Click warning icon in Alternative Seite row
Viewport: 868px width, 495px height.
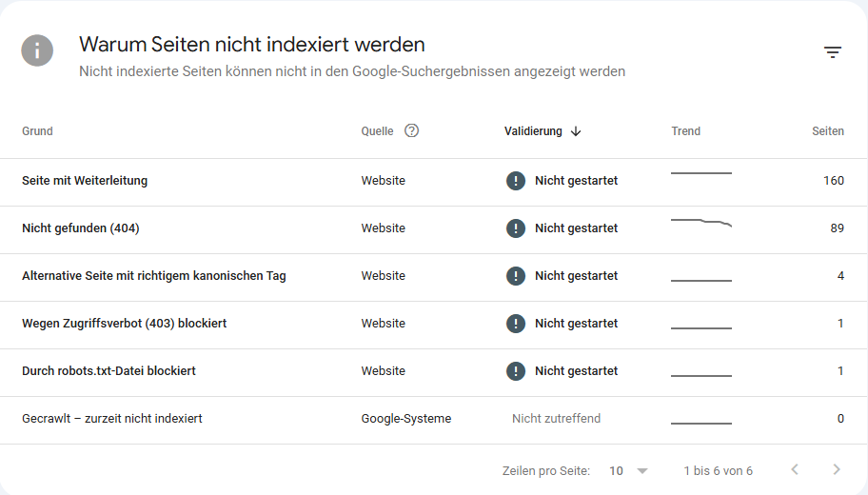pos(516,276)
